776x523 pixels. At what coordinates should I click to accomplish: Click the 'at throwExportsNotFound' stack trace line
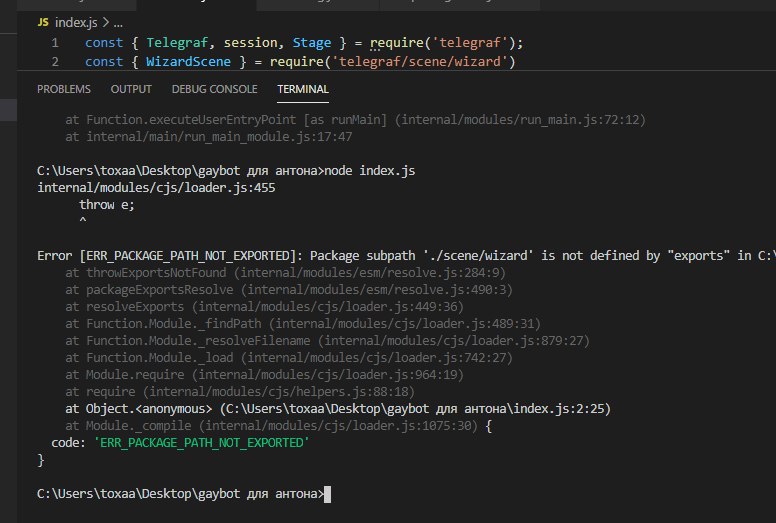286,273
